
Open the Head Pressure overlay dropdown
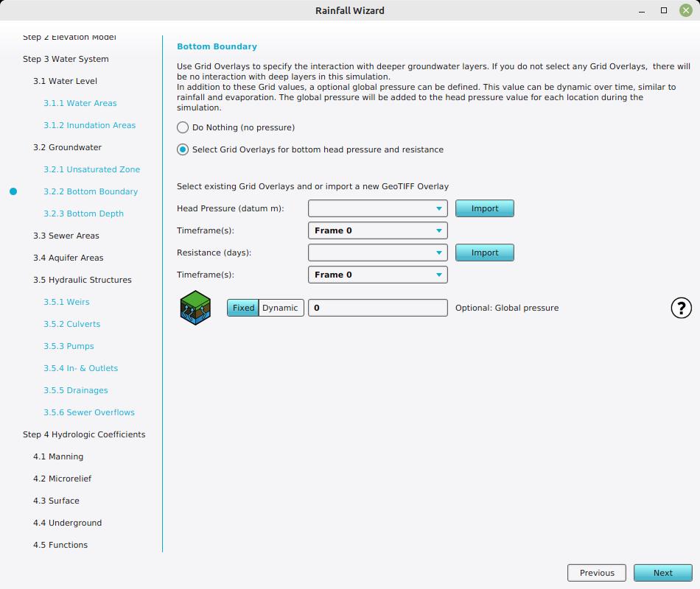point(377,208)
